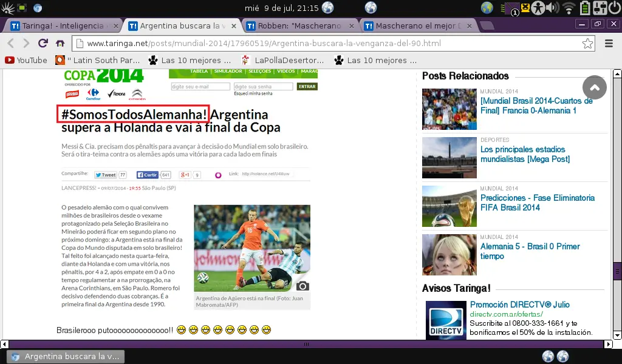This screenshot has height=364, width=622.
Task: Close the Mascherano el mejor tab
Action: [470, 25]
